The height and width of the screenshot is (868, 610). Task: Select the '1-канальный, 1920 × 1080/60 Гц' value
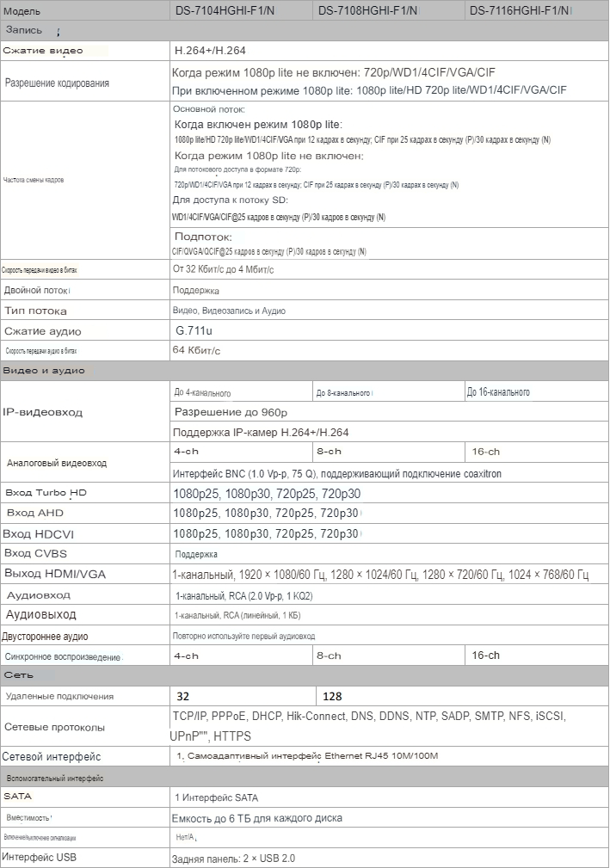pos(381,575)
